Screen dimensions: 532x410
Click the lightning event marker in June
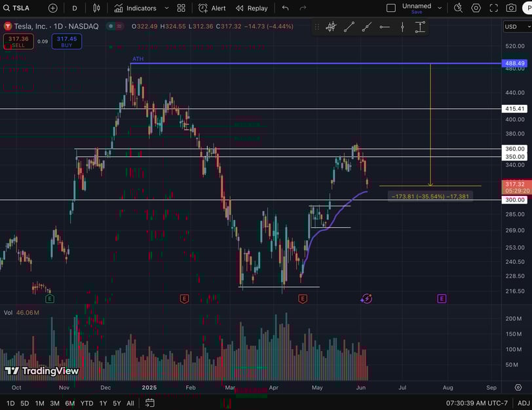(x=366, y=299)
